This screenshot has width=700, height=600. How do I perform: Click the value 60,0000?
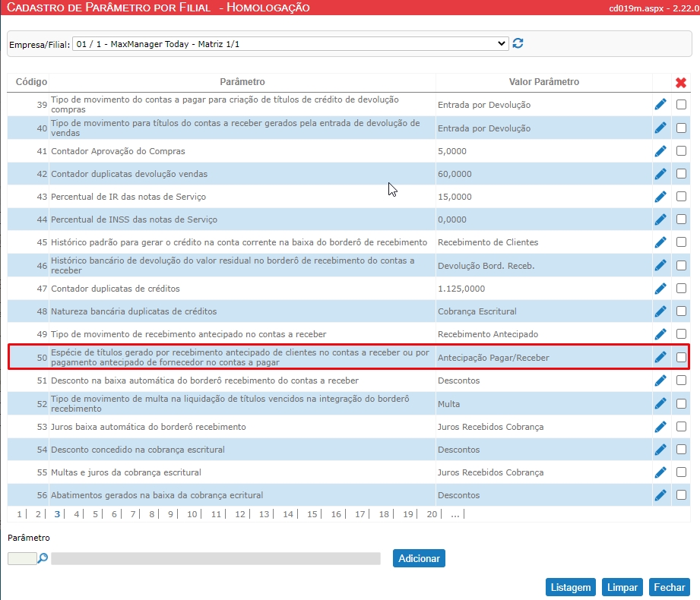click(455, 174)
